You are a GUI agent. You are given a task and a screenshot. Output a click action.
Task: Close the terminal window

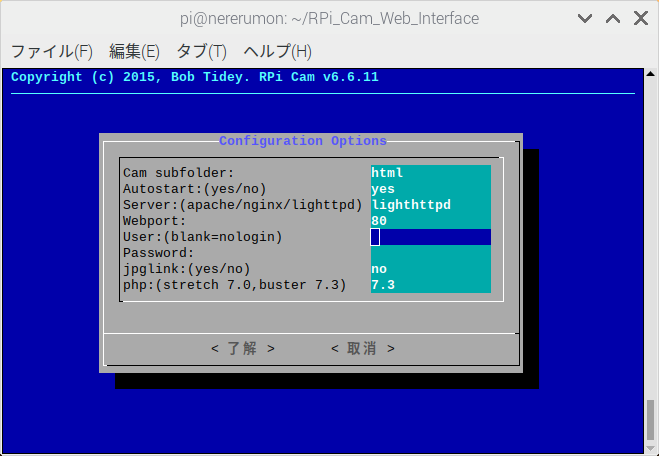pyautogui.click(x=641, y=18)
